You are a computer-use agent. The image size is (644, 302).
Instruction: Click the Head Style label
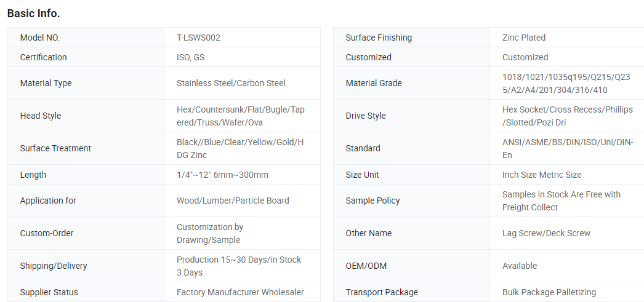(x=41, y=116)
